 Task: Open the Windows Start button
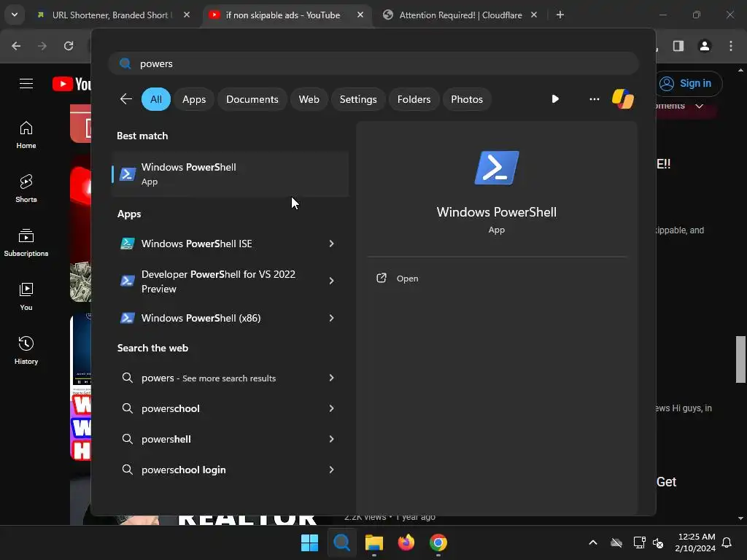pyautogui.click(x=309, y=542)
